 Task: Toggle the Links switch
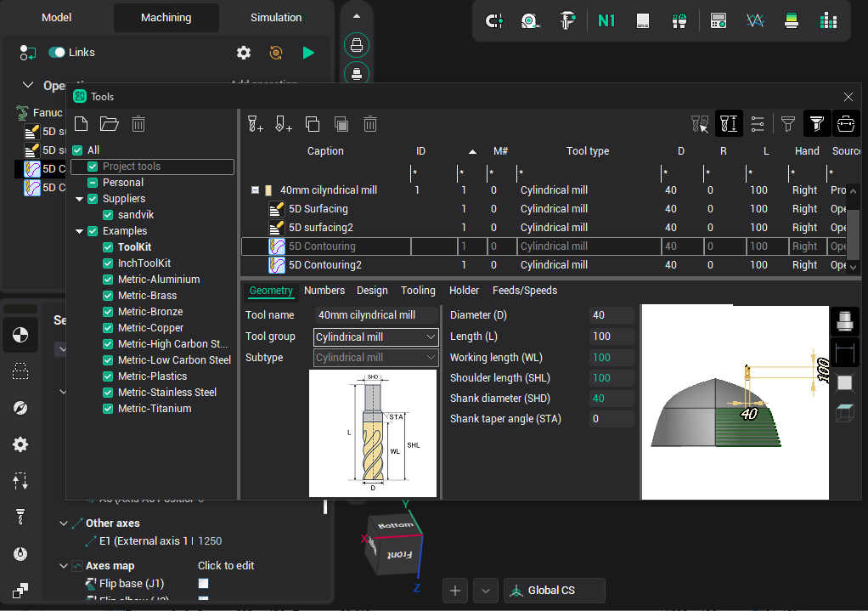tap(57, 53)
